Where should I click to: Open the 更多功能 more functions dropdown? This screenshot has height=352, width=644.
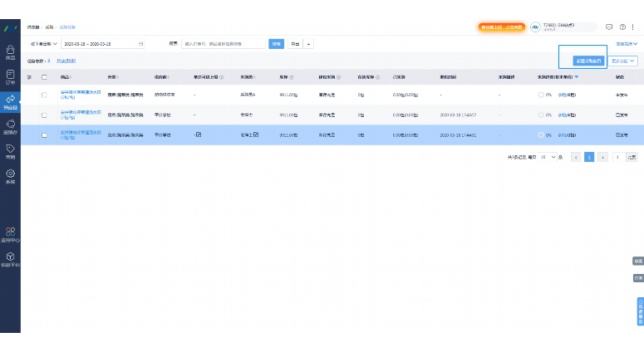[622, 61]
